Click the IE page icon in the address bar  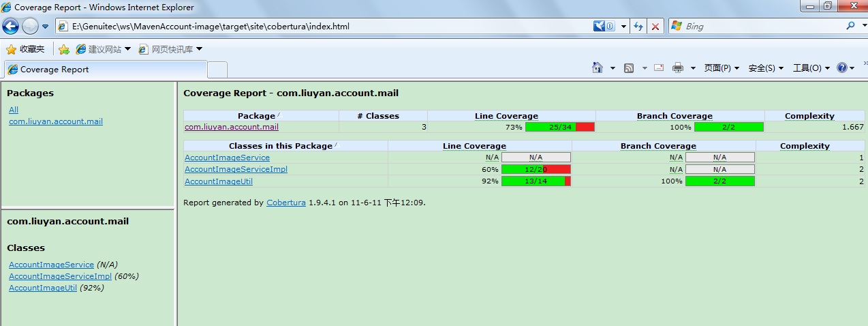[63, 27]
